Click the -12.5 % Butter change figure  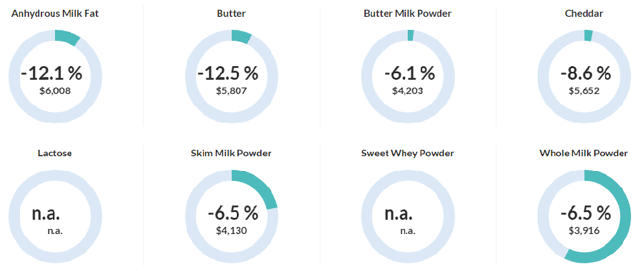click(228, 73)
